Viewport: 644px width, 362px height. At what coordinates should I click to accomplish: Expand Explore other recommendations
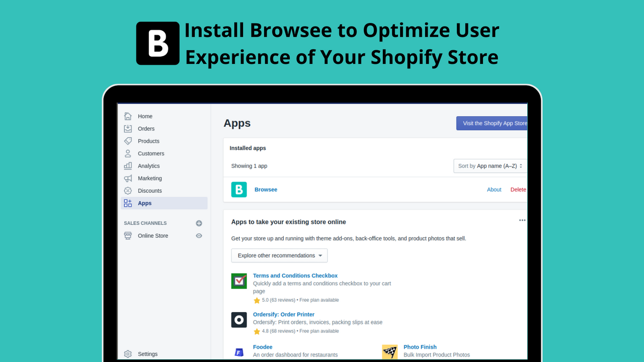(279, 255)
